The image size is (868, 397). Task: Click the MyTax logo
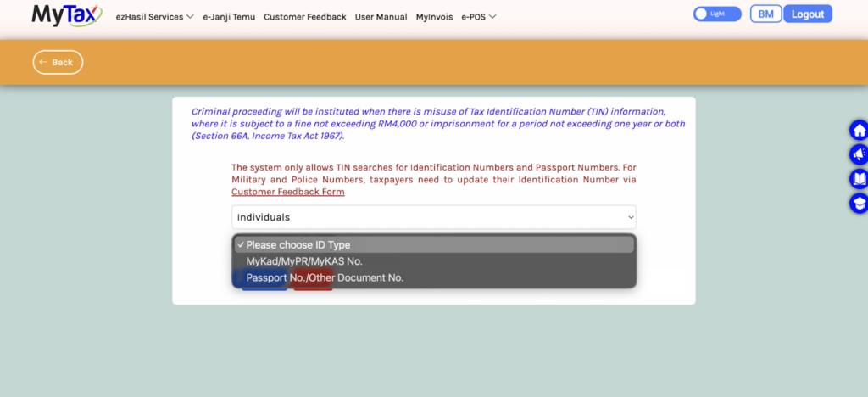tap(66, 15)
